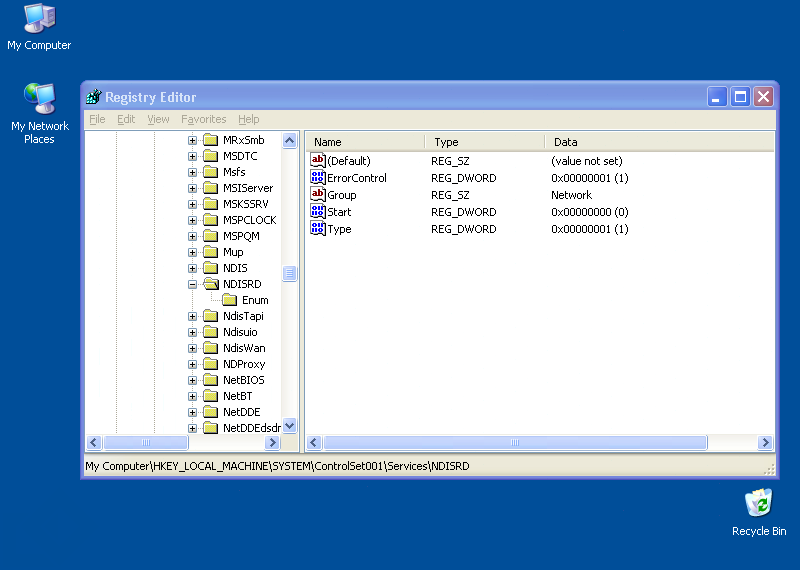
Task: Expand the NDIS key
Action: click(192, 268)
